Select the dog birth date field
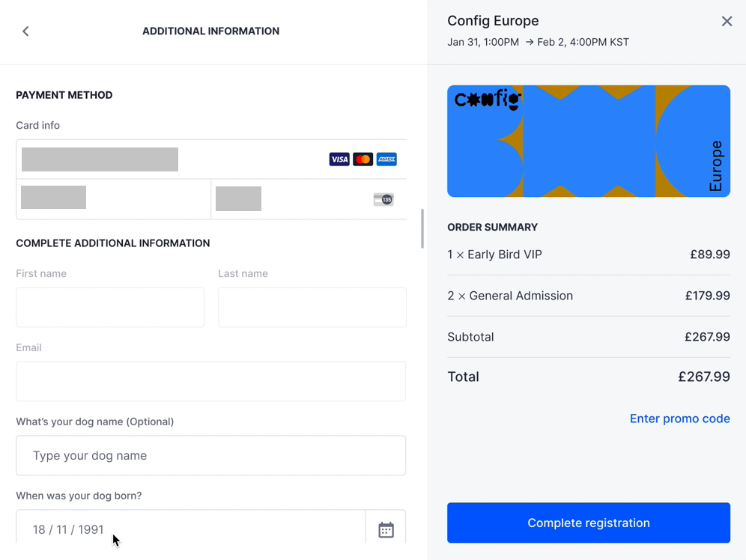Screen dimensions: 746x560 point(191,527)
